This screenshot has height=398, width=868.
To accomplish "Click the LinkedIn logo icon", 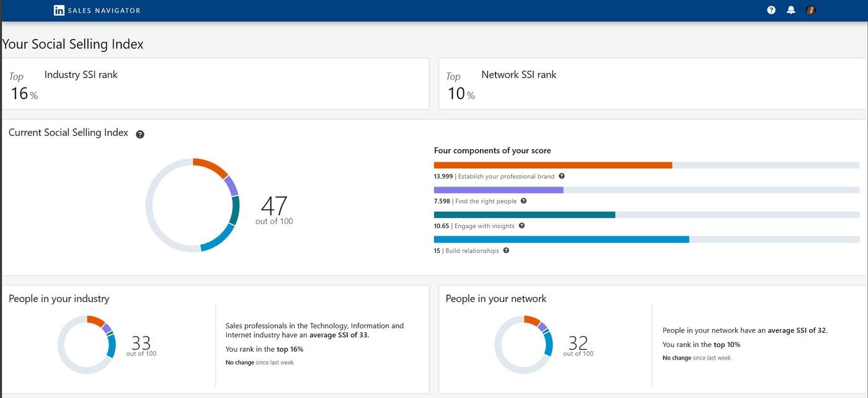I will (59, 11).
